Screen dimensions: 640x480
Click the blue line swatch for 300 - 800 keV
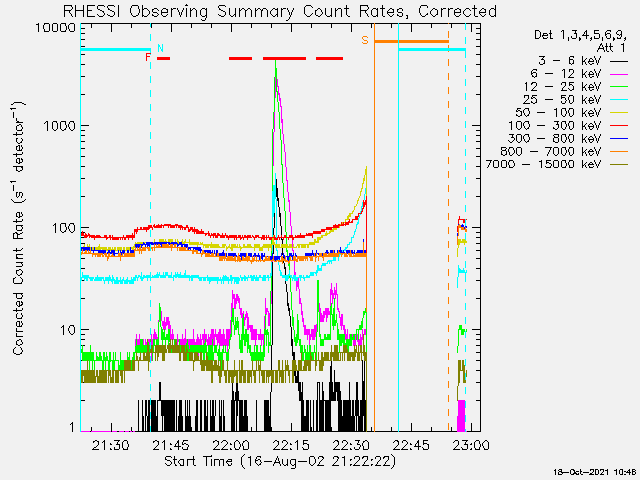[x=619, y=139]
